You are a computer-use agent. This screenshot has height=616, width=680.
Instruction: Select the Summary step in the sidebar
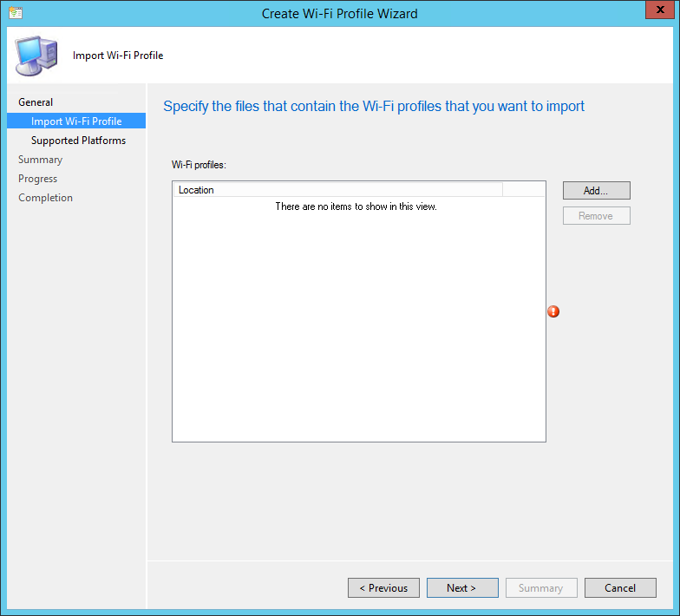coord(41,160)
